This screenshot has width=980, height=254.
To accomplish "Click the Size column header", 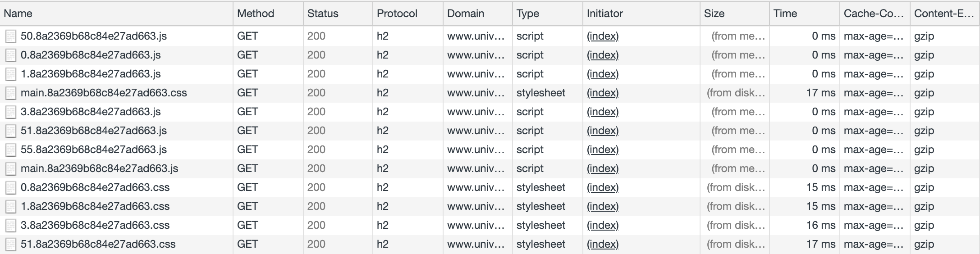I will [714, 14].
